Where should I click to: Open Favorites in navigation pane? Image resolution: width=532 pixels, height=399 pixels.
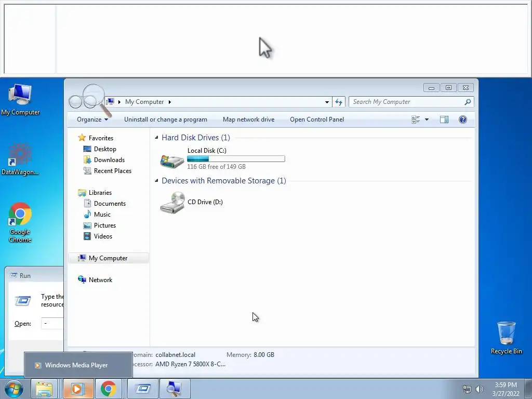click(101, 138)
